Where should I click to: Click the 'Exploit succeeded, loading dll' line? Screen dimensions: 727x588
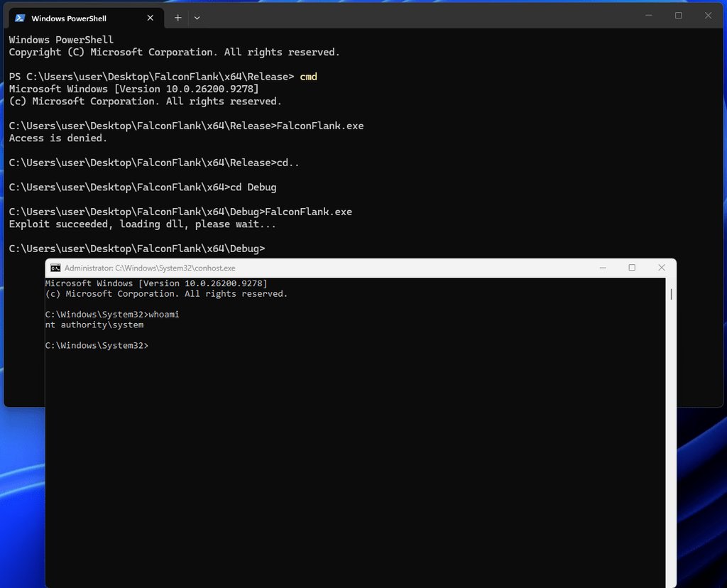point(142,224)
